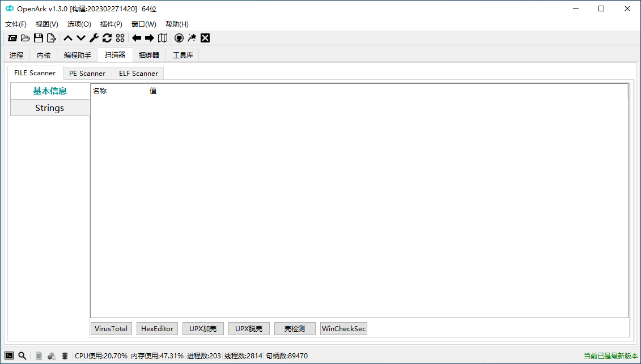Image resolution: width=641 pixels, height=364 pixels.
Task: Click the export document toolbar icon
Action: pyautogui.click(x=51, y=38)
